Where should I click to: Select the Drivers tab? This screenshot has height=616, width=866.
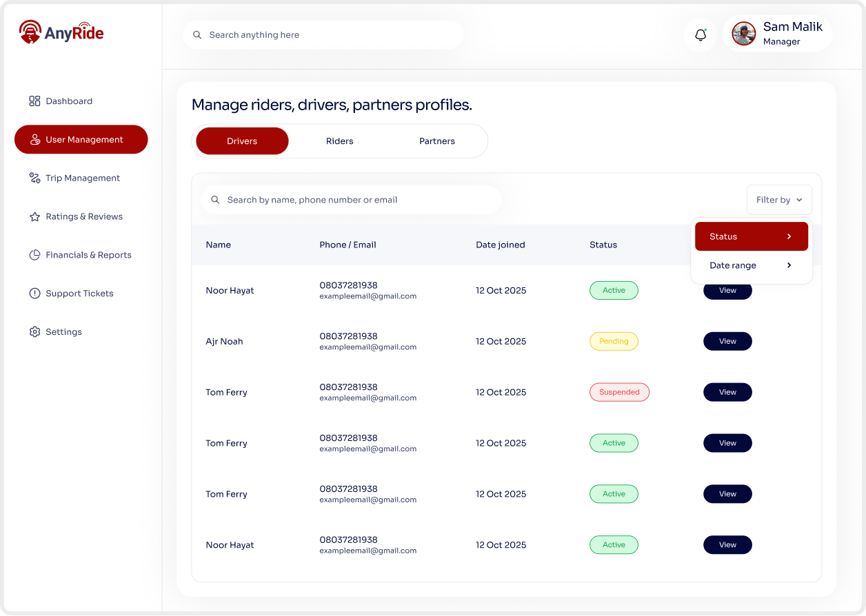coord(242,141)
